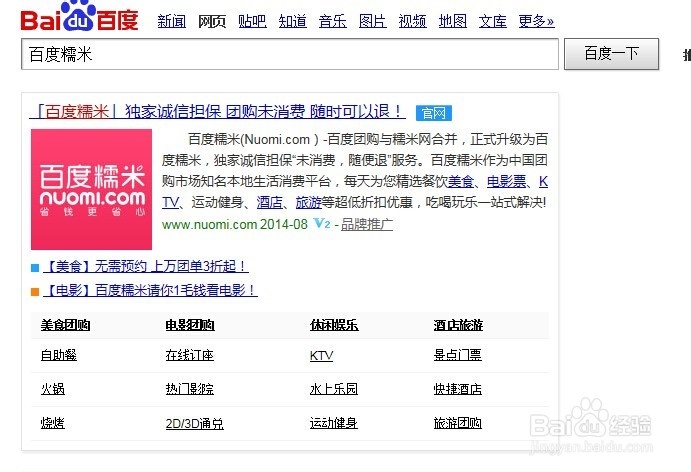The image size is (691, 472).
Task: Click the orange square bullet before 【电影】
Action: 35,291
